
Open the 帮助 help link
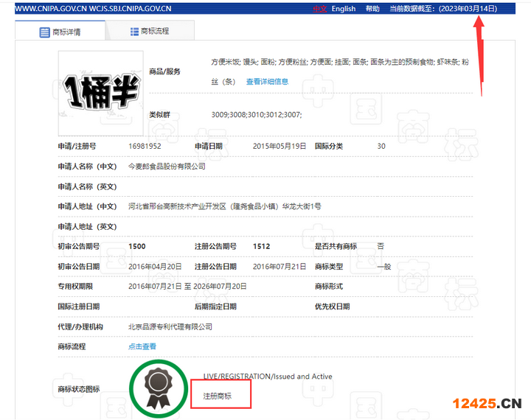pyautogui.click(x=372, y=9)
